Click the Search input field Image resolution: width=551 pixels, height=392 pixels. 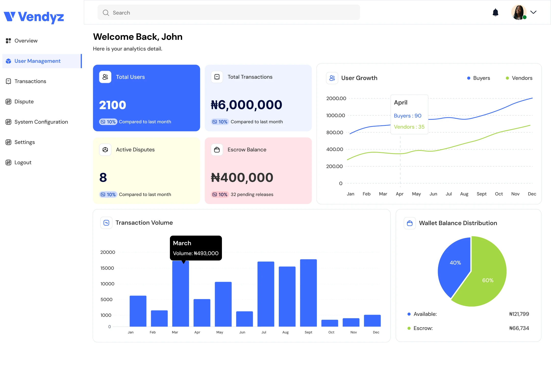(x=229, y=13)
